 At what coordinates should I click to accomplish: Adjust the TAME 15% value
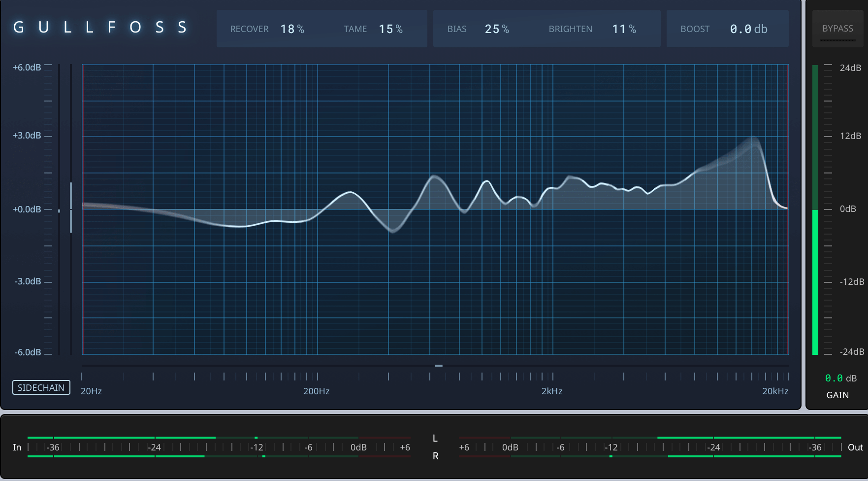(391, 29)
